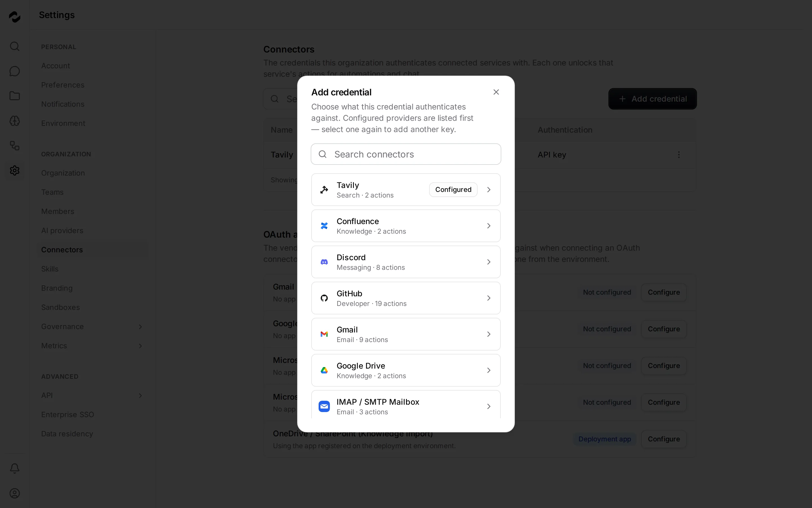This screenshot has height=508, width=812.
Task: Open Discord via its chevron arrow
Action: [x=489, y=262]
